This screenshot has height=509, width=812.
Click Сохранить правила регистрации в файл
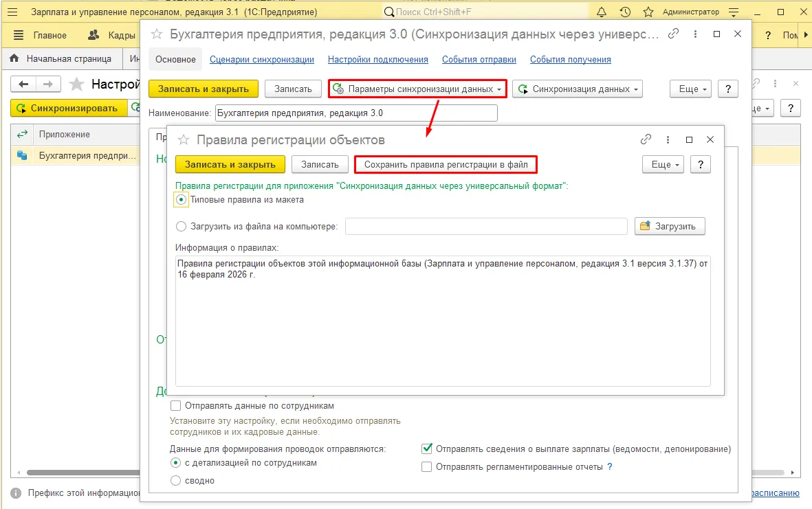point(446,164)
